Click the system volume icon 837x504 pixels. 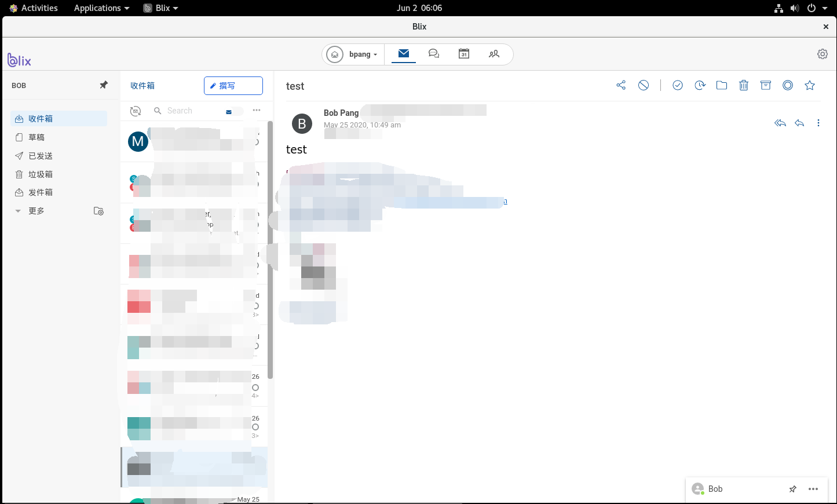click(795, 8)
